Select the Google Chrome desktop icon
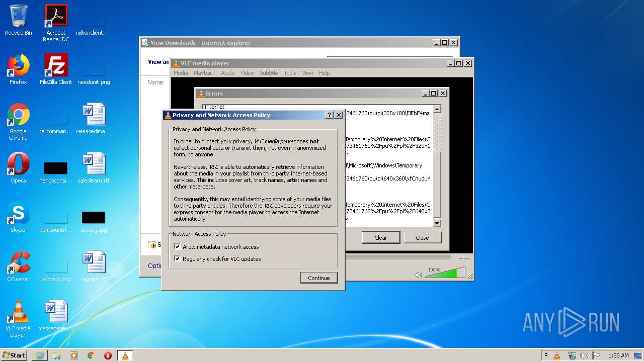The height and width of the screenshot is (362, 644). pyautogui.click(x=18, y=122)
